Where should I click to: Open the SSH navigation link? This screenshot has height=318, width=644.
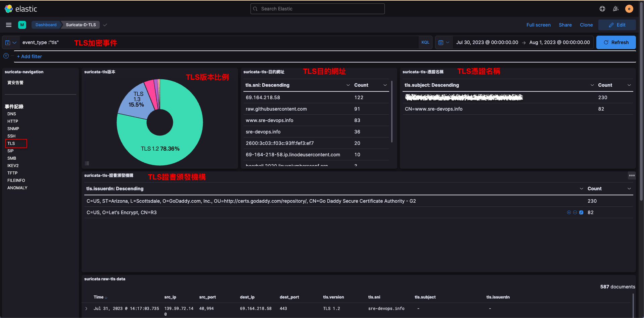click(x=11, y=136)
